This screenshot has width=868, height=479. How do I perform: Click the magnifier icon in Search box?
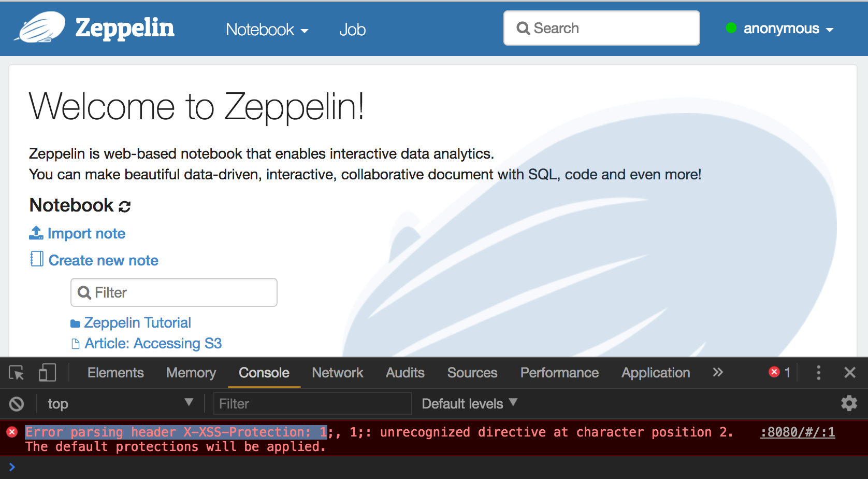coord(523,29)
